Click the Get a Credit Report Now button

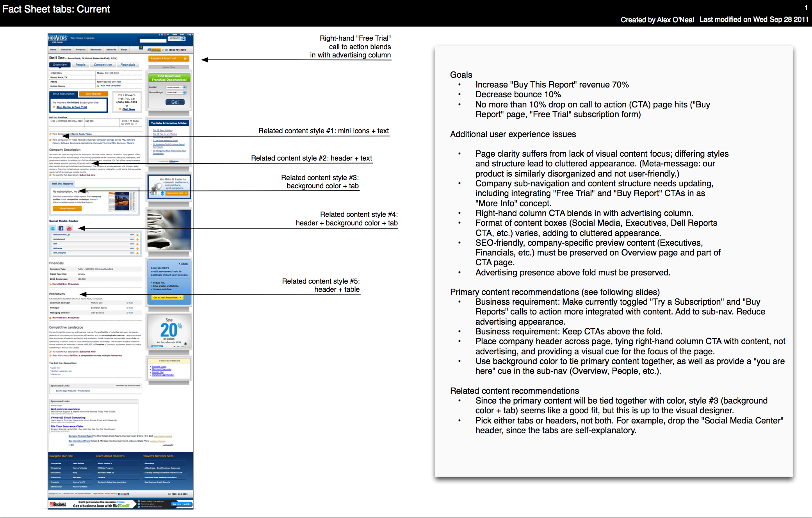167,298
